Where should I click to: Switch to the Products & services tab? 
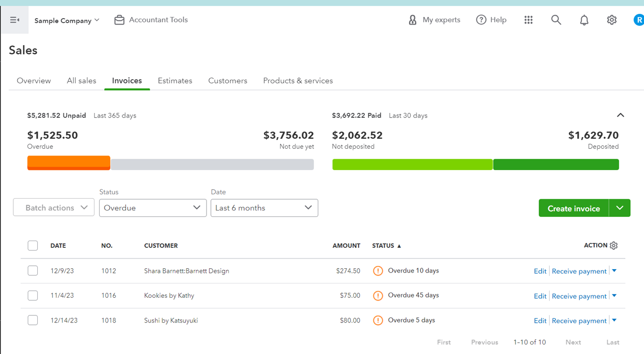298,81
